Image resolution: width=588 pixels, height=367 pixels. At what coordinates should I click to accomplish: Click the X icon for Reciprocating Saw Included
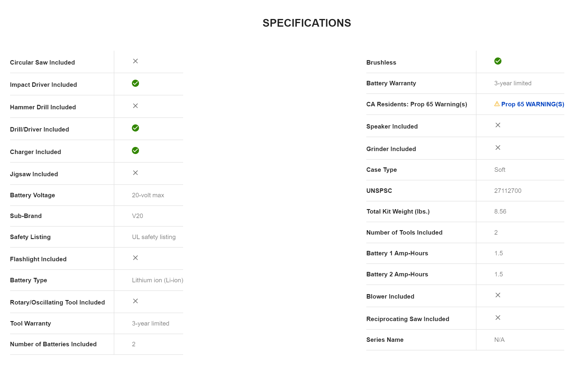click(x=498, y=318)
